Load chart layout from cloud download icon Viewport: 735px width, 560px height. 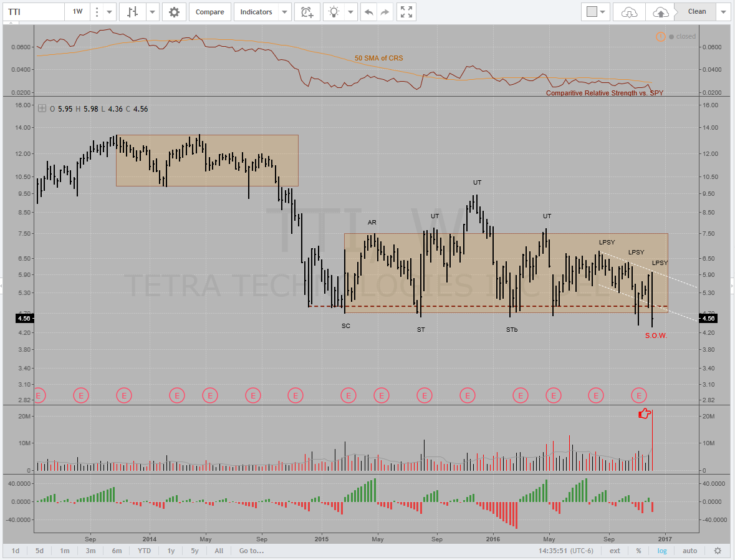(630, 12)
